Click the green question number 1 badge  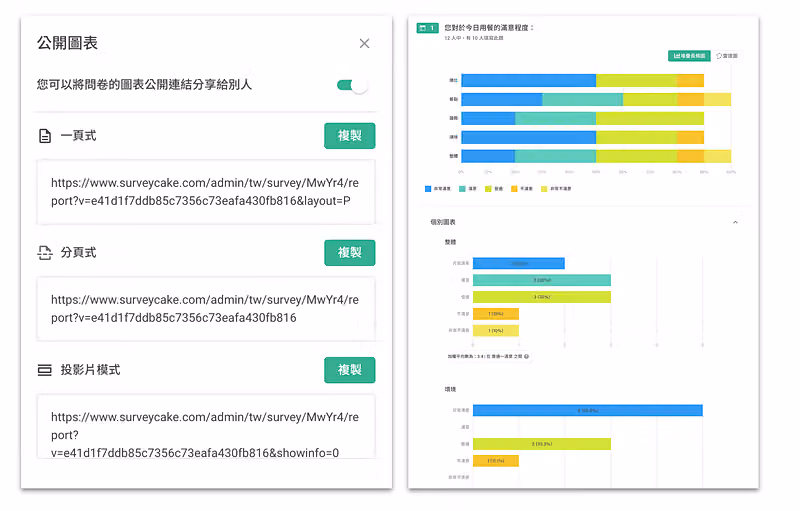click(x=428, y=28)
